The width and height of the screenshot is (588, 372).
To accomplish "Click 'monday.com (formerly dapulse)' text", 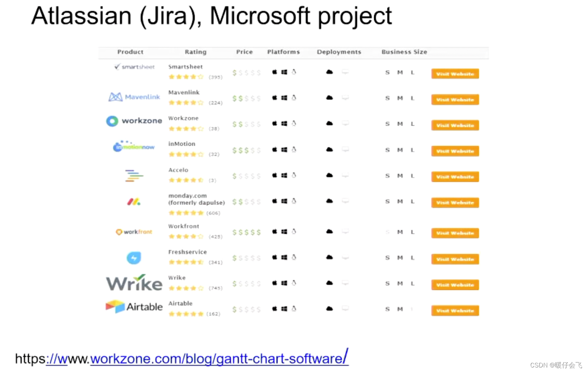I will (197, 199).
